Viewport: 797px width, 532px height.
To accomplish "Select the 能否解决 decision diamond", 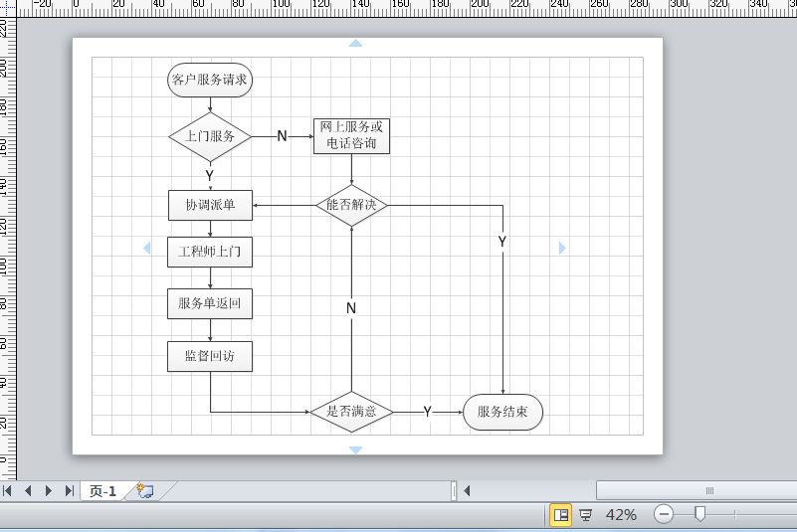I will (x=351, y=206).
